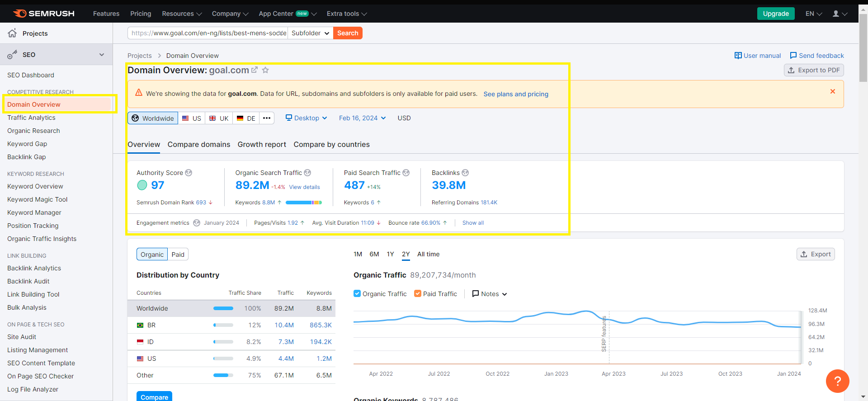Open the help question mark bubble
This screenshot has height=401, width=868.
838,381
